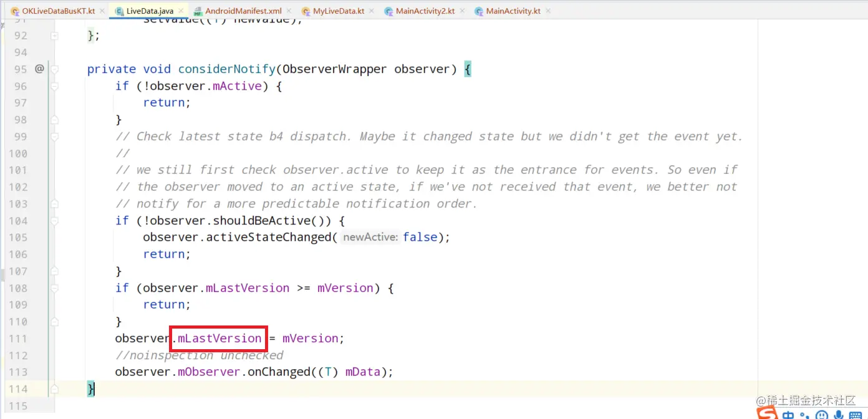Click the MainActivity2.kt Kotlin file icon

point(389,11)
